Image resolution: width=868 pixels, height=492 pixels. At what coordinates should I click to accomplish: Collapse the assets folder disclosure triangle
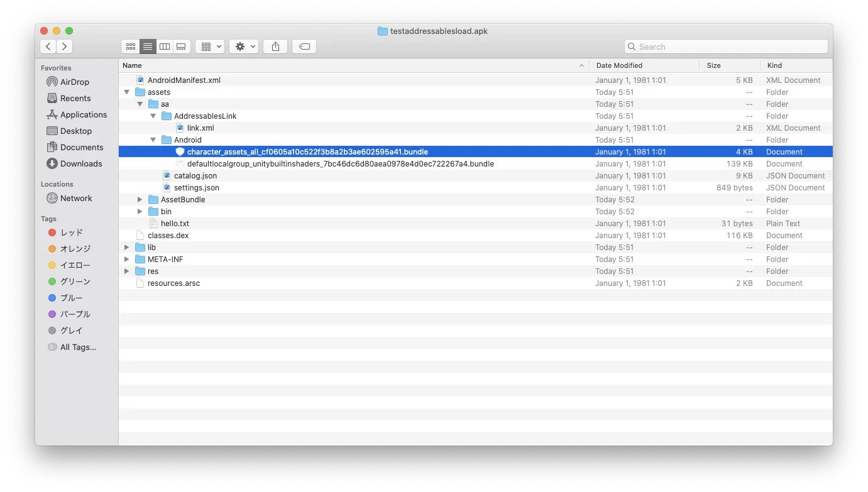tap(127, 92)
